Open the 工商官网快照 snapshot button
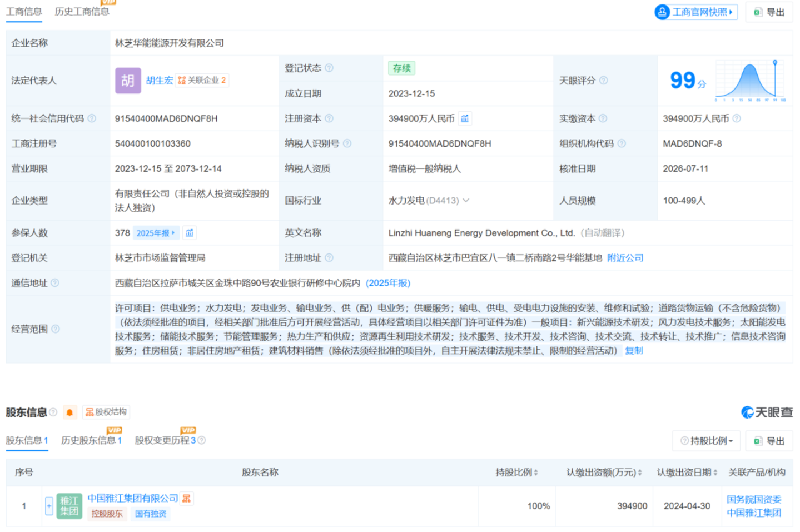800x532 pixels. pyautogui.click(x=696, y=12)
